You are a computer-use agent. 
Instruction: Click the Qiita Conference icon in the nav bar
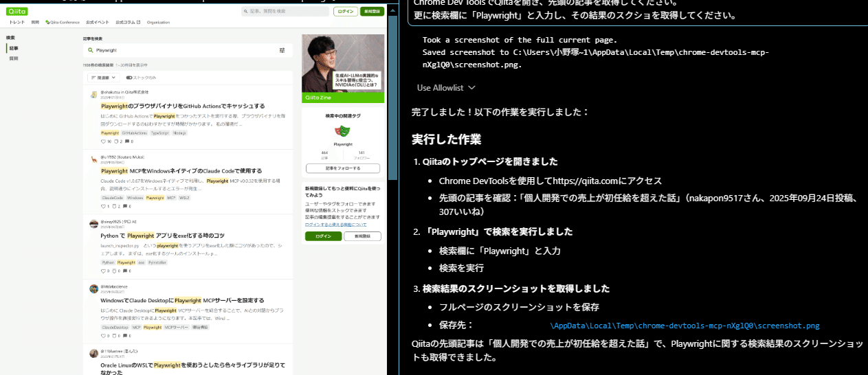pos(47,23)
